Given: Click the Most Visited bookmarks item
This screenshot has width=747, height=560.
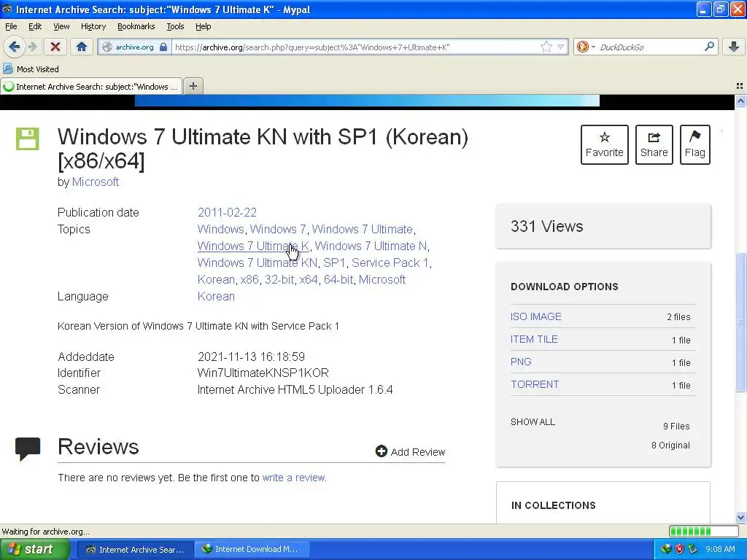Looking at the screenshot, I should click(31, 69).
